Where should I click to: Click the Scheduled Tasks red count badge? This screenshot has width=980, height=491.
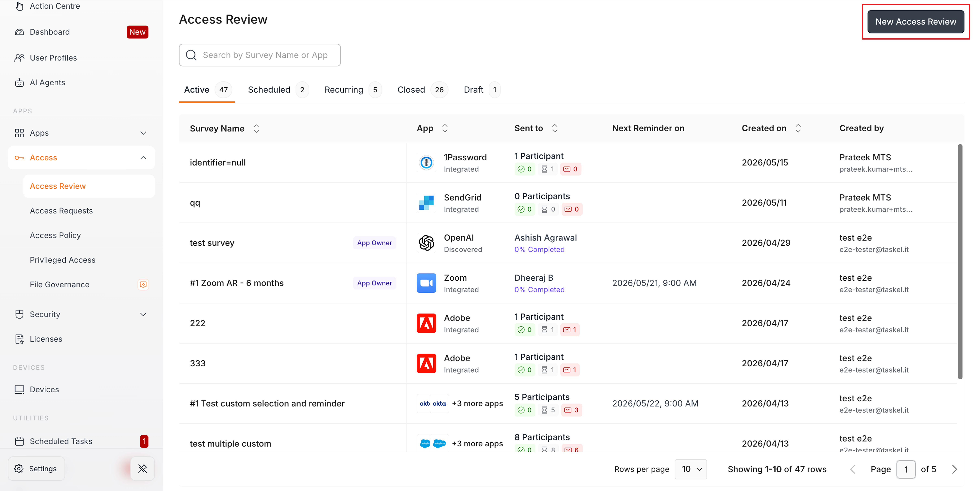click(x=144, y=441)
